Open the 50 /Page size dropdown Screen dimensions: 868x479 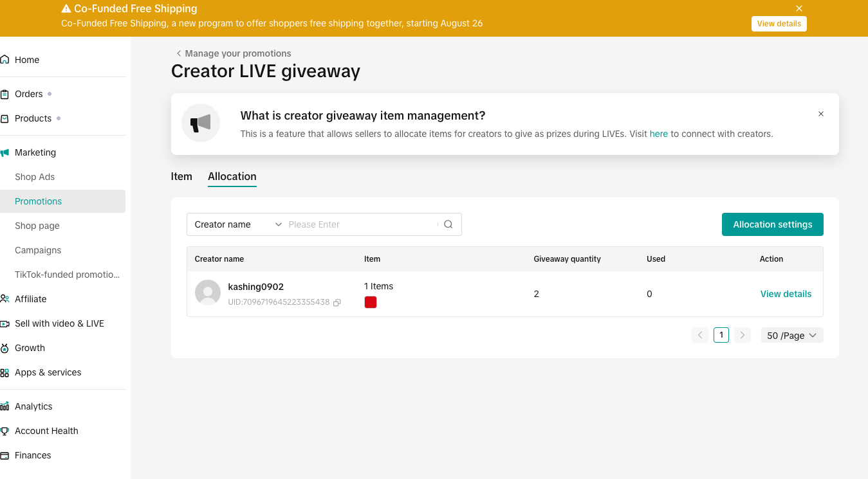[791, 335]
